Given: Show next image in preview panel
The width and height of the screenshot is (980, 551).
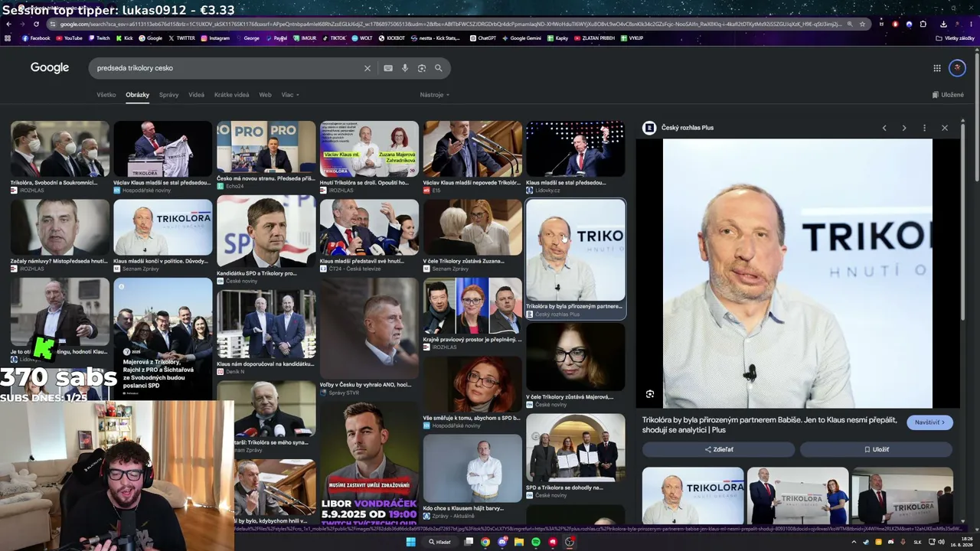Looking at the screenshot, I should (904, 128).
